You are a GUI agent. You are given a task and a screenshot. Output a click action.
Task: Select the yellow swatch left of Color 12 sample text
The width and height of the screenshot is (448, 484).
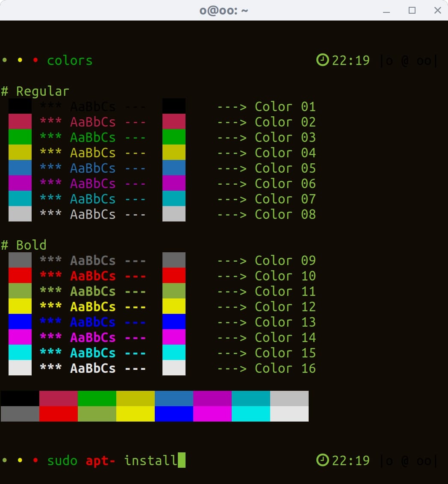coord(20,307)
